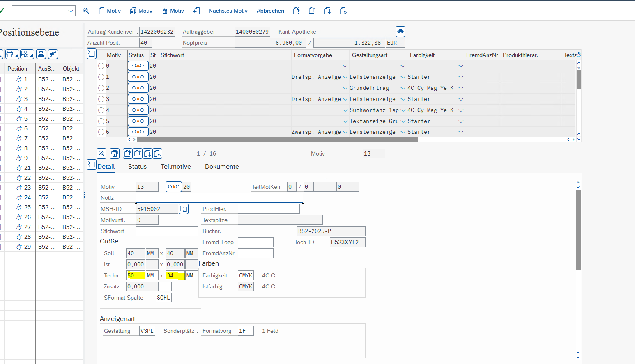The image size is (635, 364).
Task: Go to Nächstes Motiv
Action: 228,11
